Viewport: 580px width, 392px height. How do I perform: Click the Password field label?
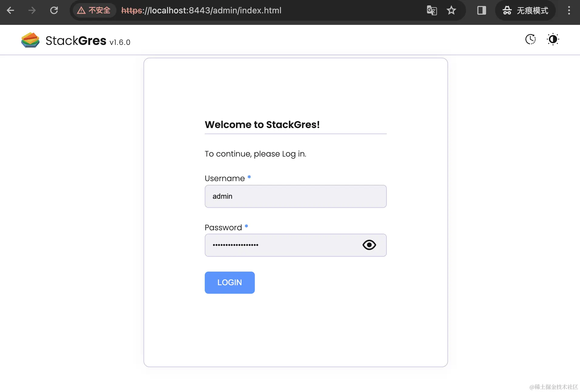223,228
